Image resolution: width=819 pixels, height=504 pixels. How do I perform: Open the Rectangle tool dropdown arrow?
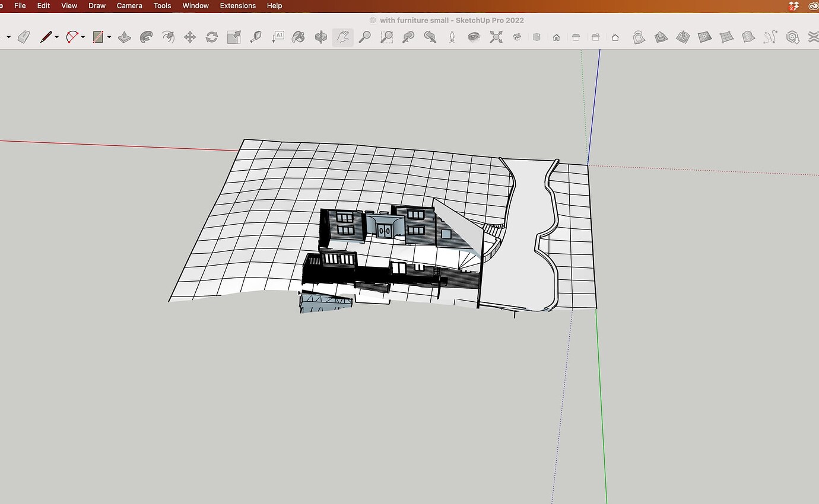click(x=109, y=37)
